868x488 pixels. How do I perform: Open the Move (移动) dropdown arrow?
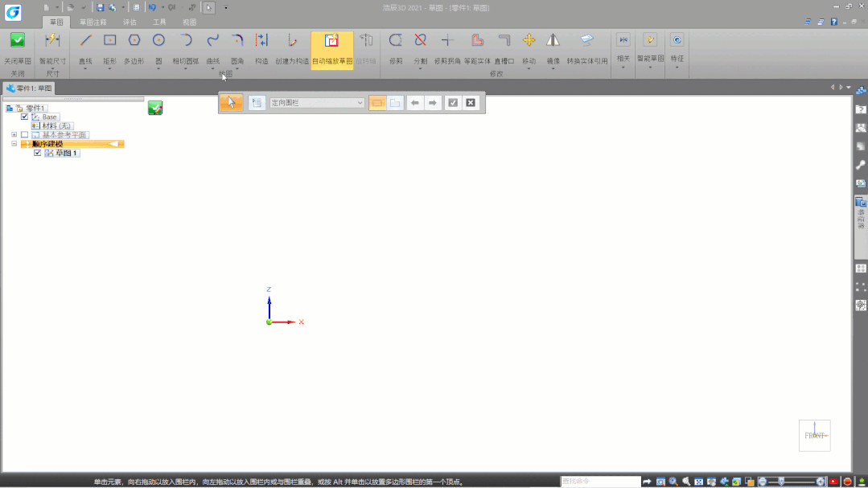[529, 68]
